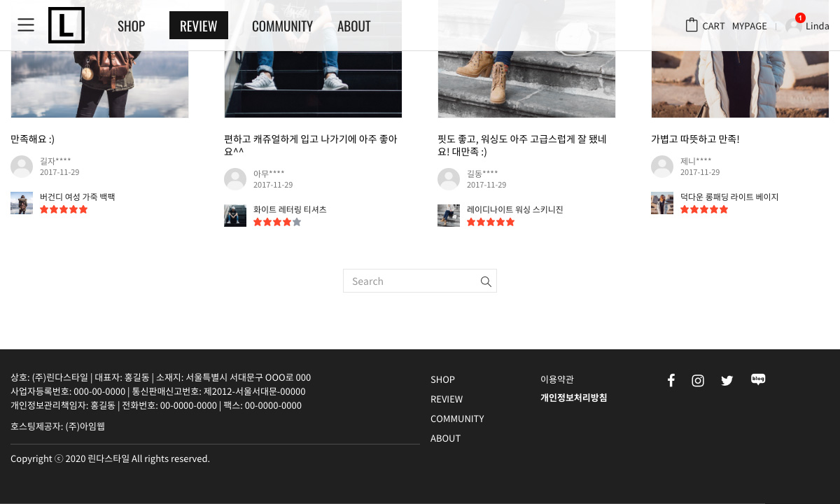Open 이용약관 terms link
The image size is (840, 504).
click(557, 379)
